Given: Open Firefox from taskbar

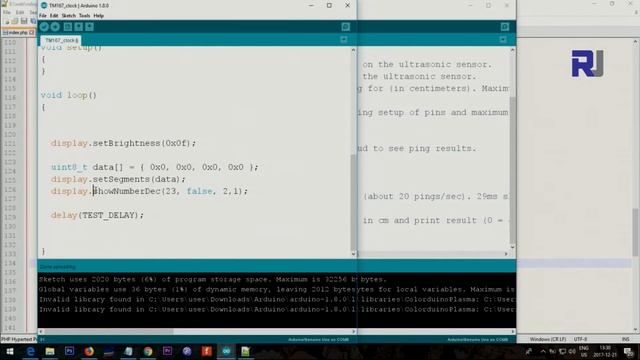Looking at the screenshot, I should coord(89,351).
